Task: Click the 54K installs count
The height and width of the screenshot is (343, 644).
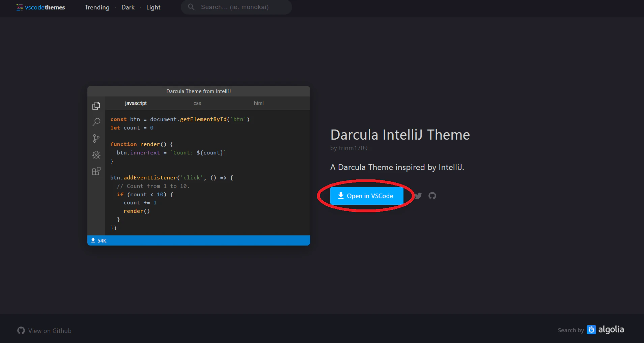Action: point(102,240)
